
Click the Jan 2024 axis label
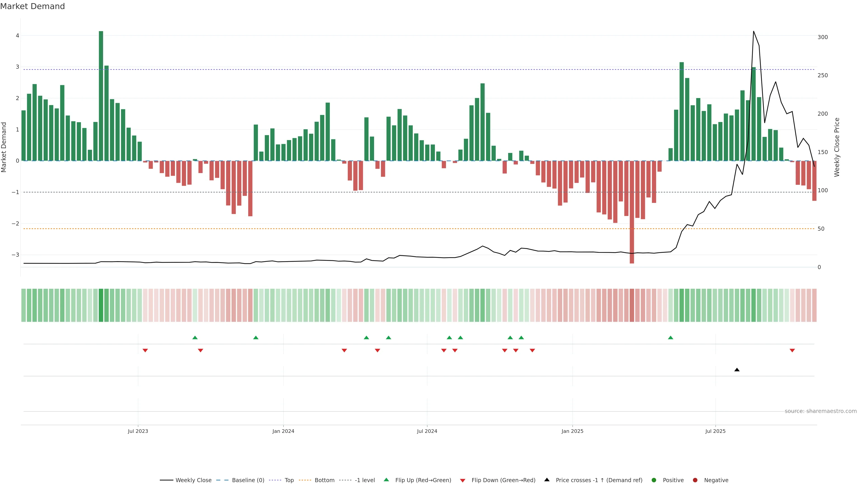click(x=283, y=431)
